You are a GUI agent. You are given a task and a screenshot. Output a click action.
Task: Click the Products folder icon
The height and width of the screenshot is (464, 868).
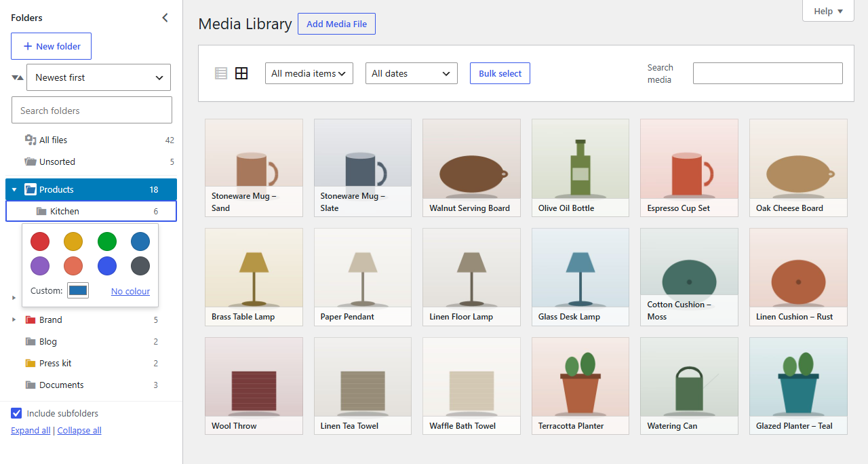click(x=31, y=189)
